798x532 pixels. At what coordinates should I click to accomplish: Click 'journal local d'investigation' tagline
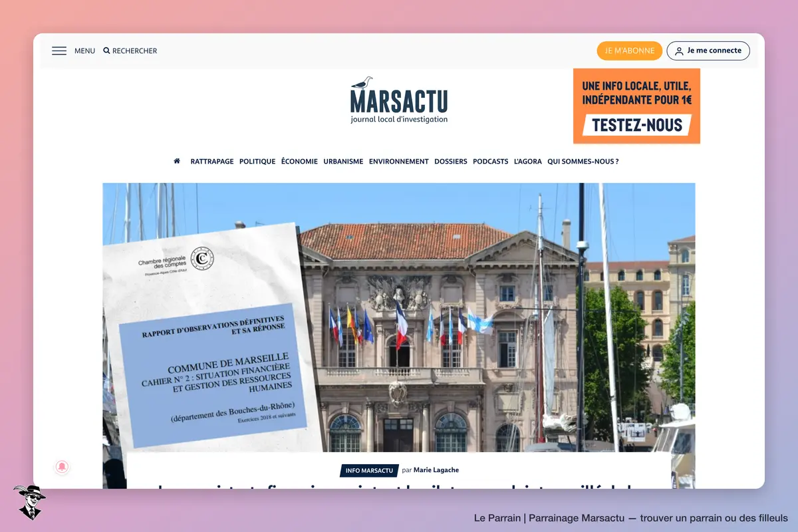coord(399,120)
